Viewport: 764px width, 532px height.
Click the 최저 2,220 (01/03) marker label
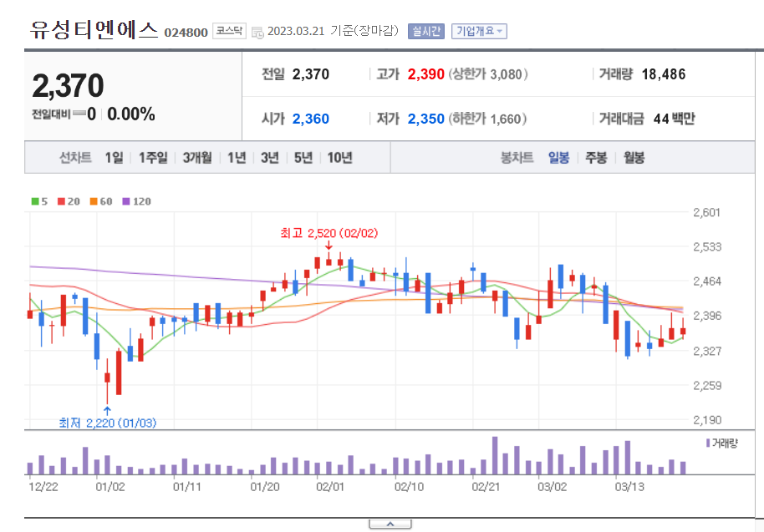click(108, 423)
